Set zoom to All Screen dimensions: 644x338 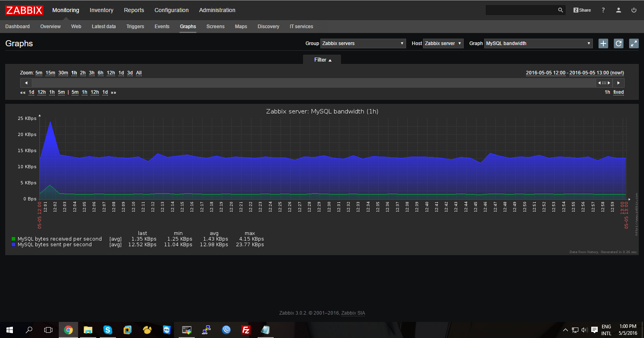pos(139,73)
